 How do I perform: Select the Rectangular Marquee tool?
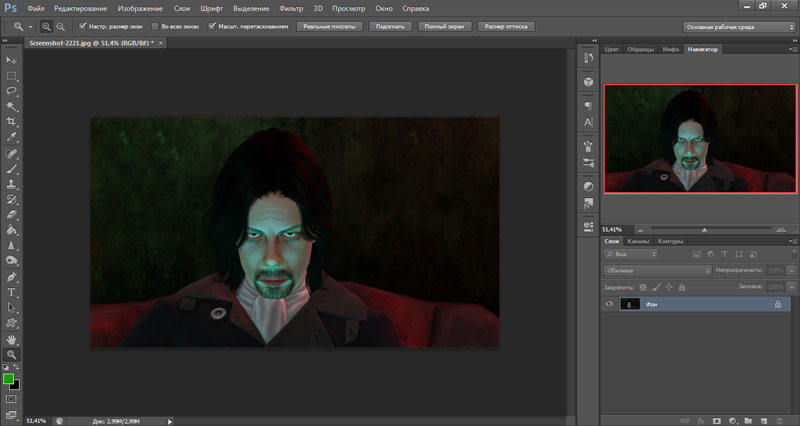point(11,76)
